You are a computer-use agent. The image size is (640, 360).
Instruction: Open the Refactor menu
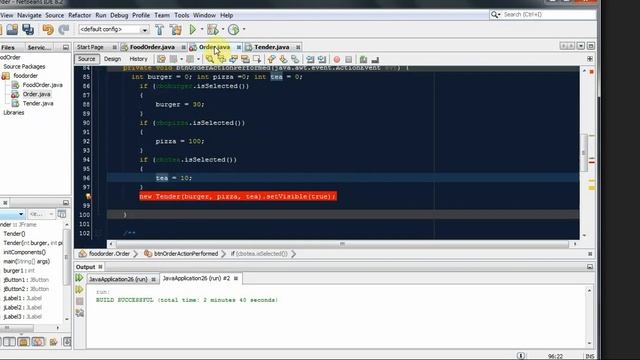pos(80,15)
